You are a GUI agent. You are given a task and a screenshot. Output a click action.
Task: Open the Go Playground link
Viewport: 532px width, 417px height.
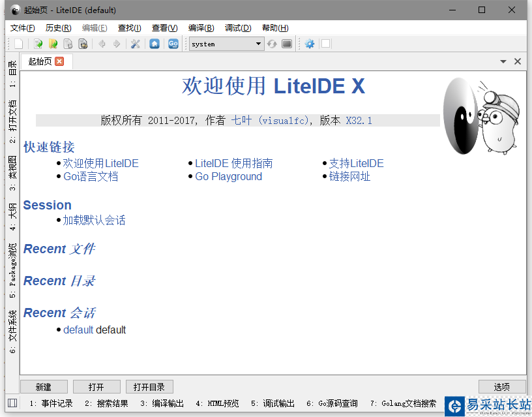(228, 177)
